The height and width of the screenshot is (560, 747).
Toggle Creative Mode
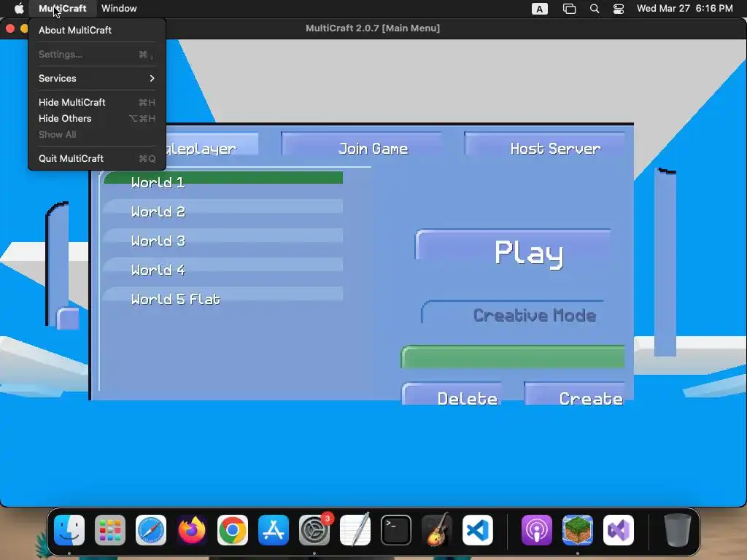coord(513,312)
